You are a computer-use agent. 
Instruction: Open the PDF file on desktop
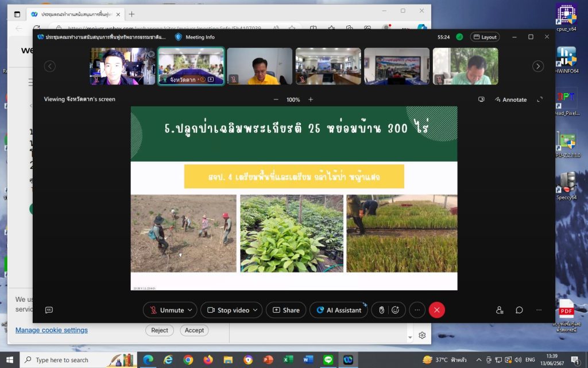coord(567,315)
